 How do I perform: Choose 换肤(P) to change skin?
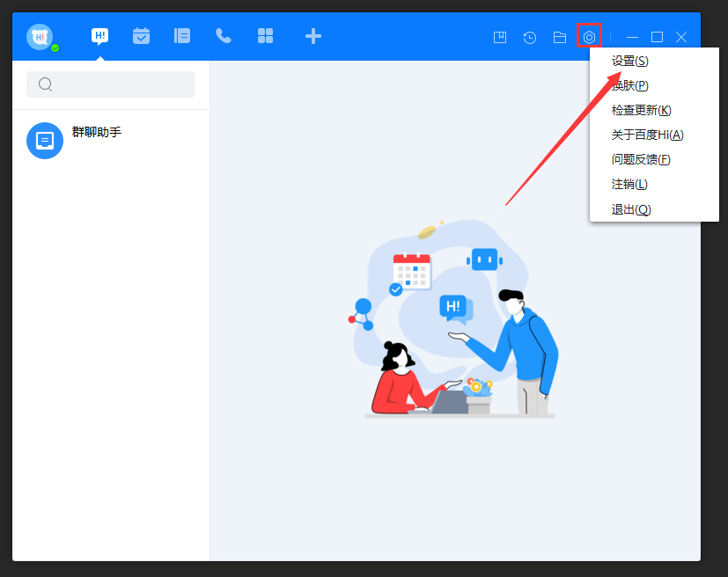629,85
